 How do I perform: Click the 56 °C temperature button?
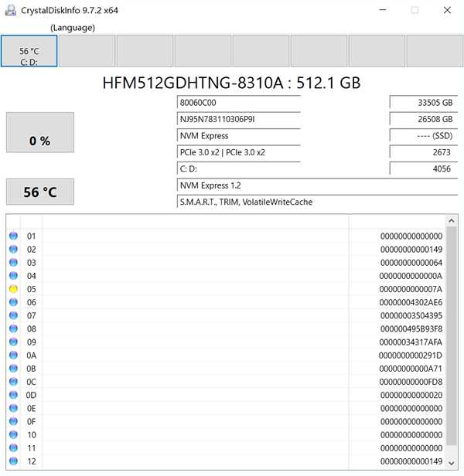(x=40, y=192)
